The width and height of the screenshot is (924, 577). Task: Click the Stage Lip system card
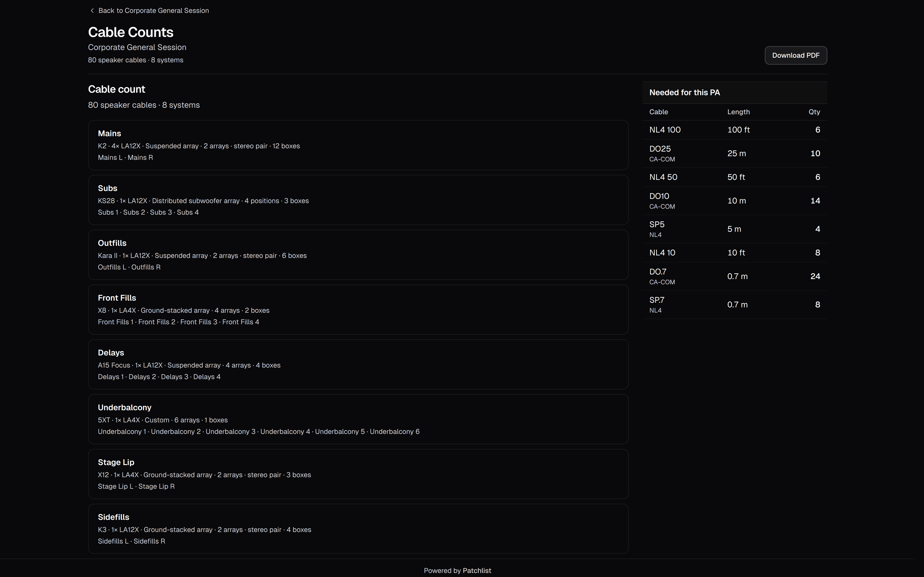coord(358,474)
